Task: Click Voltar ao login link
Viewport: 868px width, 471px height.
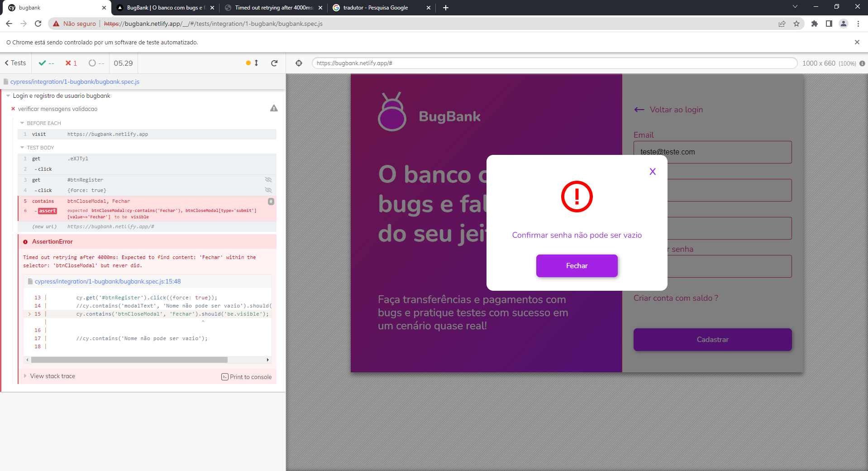Action: (x=668, y=110)
